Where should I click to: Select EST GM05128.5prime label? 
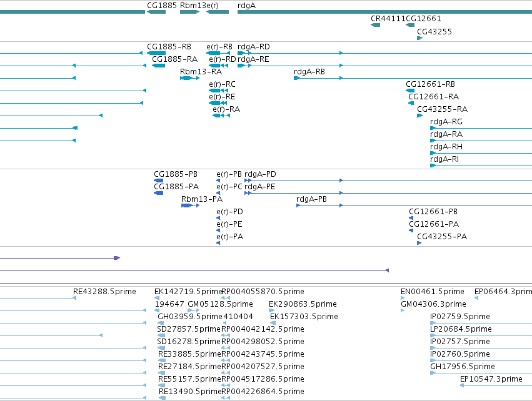(x=220, y=304)
